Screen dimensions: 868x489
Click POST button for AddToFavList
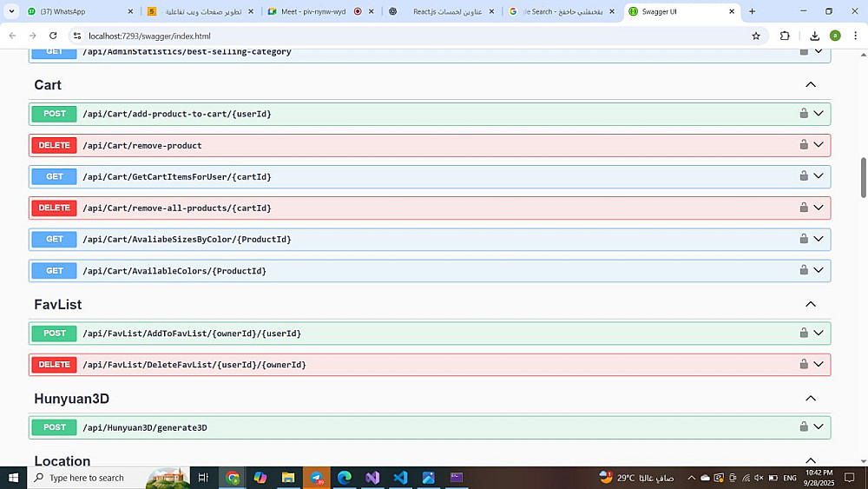tap(54, 334)
